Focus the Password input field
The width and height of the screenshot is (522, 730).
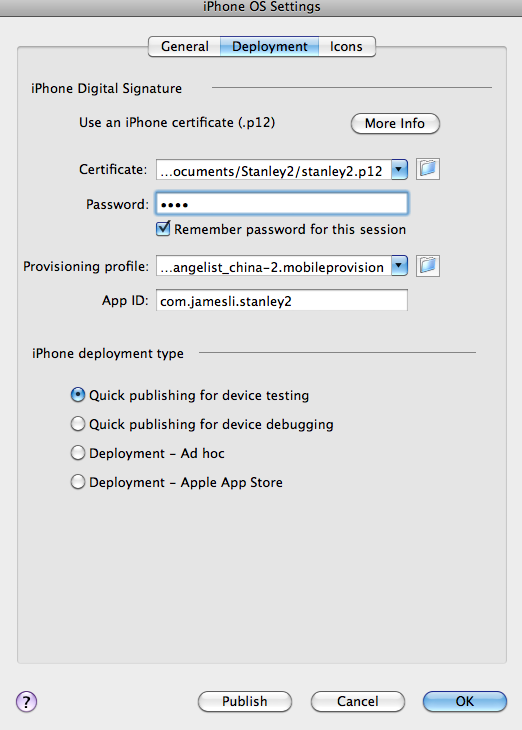(282, 203)
